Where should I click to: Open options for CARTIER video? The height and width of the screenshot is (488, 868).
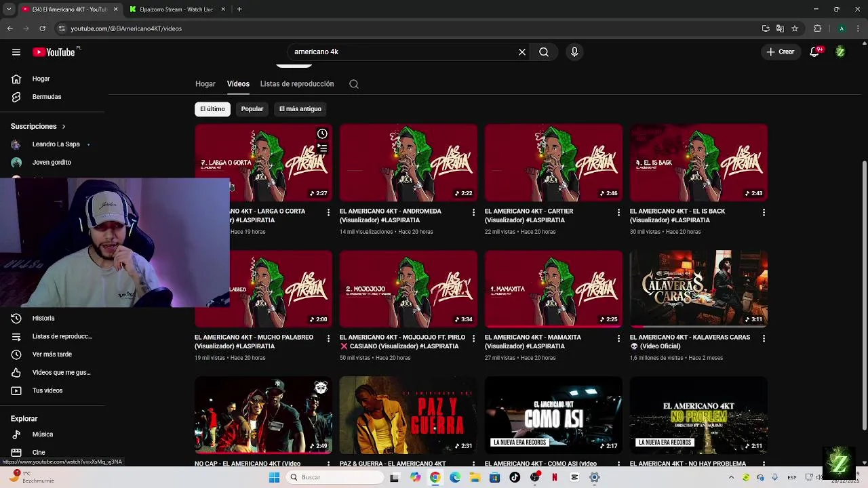pyautogui.click(x=618, y=212)
